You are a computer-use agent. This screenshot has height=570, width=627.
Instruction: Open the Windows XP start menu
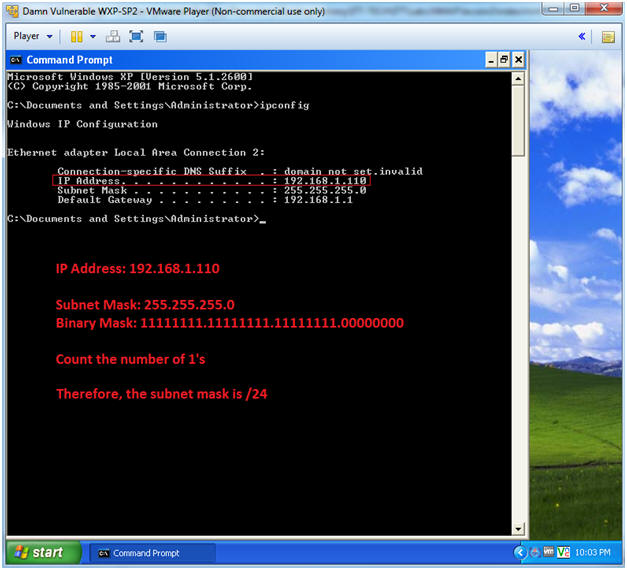[x=43, y=552]
